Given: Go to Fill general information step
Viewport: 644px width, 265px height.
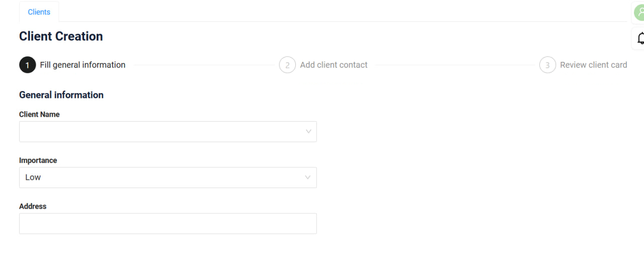Looking at the screenshot, I should (83, 65).
